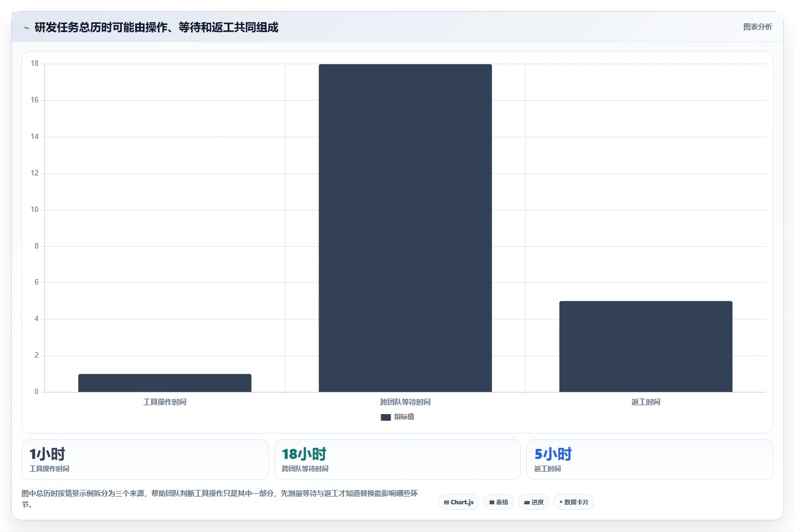The width and height of the screenshot is (795, 532).
Task: Click the description paragraph starting 图中总历时
Action: pyautogui.click(x=220, y=499)
